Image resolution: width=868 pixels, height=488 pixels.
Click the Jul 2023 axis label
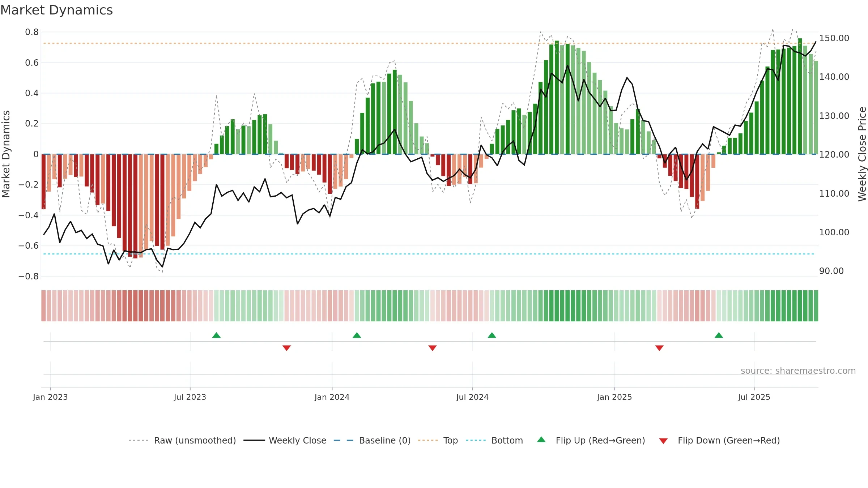tap(190, 397)
